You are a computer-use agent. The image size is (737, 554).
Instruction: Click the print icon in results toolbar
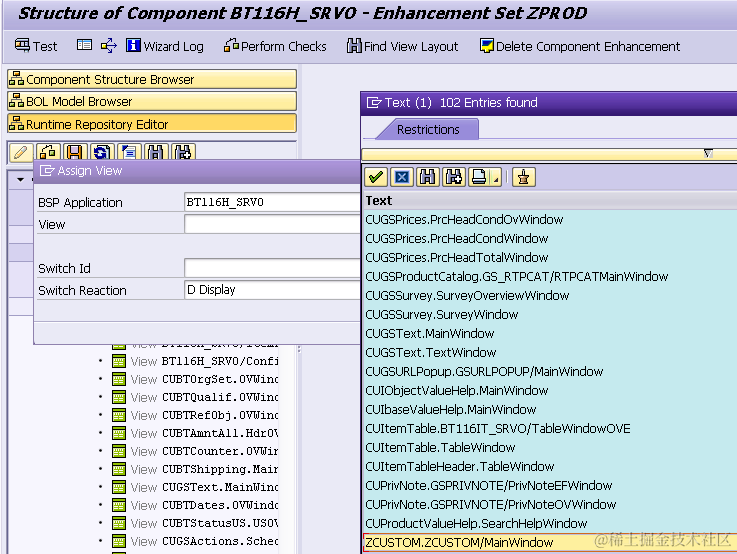click(x=479, y=177)
